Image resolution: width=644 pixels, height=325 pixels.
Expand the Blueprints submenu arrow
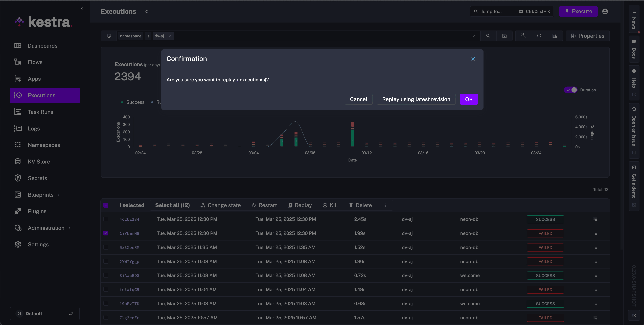pos(58,195)
